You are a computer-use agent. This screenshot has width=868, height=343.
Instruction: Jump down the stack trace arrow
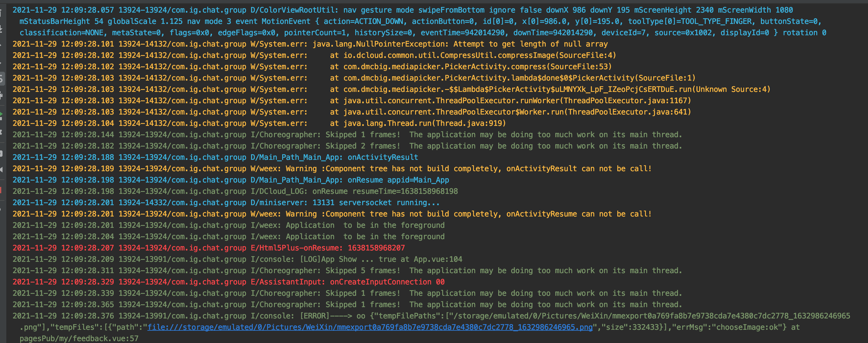click(x=1, y=63)
